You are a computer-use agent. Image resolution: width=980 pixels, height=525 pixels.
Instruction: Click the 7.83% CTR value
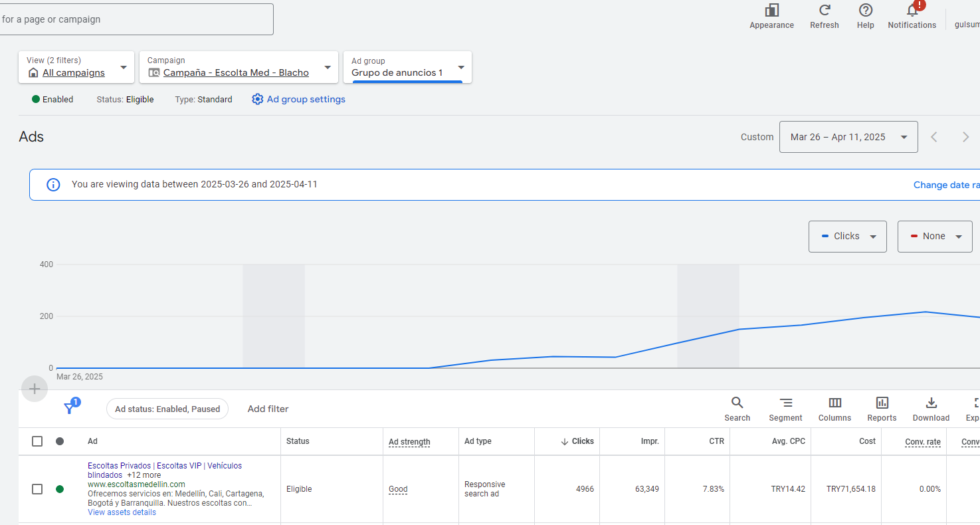pyautogui.click(x=714, y=489)
